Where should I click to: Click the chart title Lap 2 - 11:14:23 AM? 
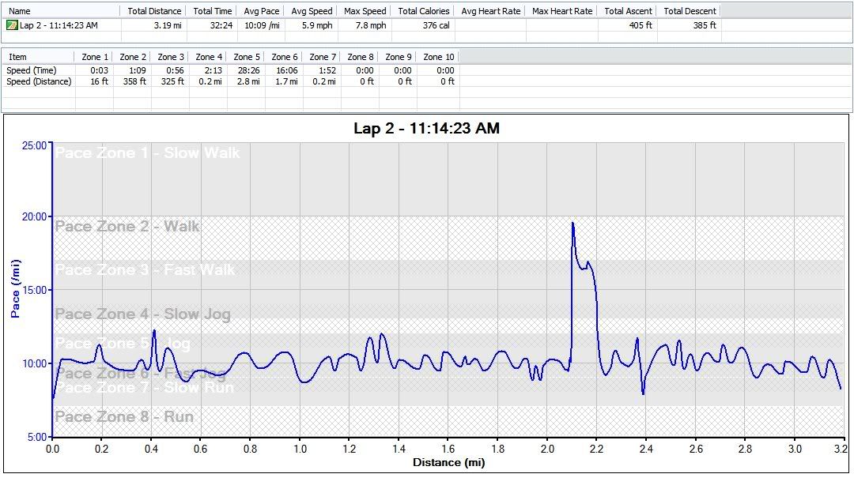pos(426,128)
